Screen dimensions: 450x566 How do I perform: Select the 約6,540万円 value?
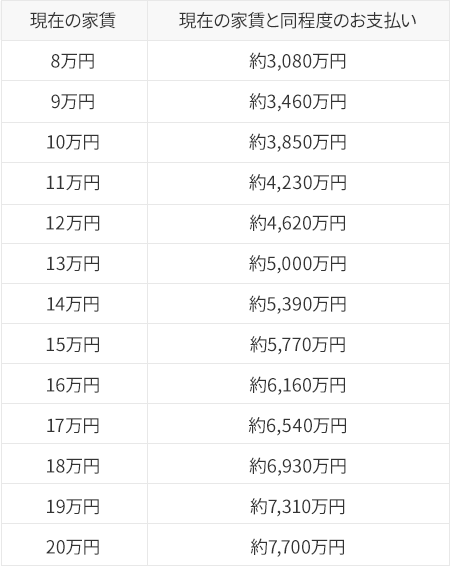pyautogui.click(x=298, y=424)
